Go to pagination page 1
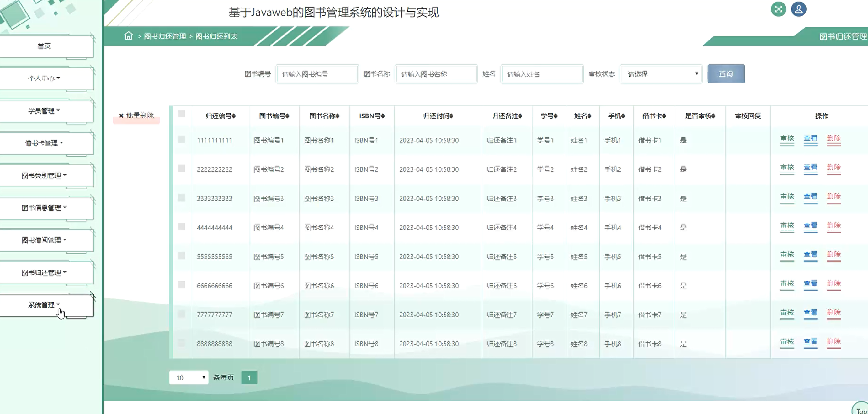Viewport: 868px width, 414px height. (249, 378)
